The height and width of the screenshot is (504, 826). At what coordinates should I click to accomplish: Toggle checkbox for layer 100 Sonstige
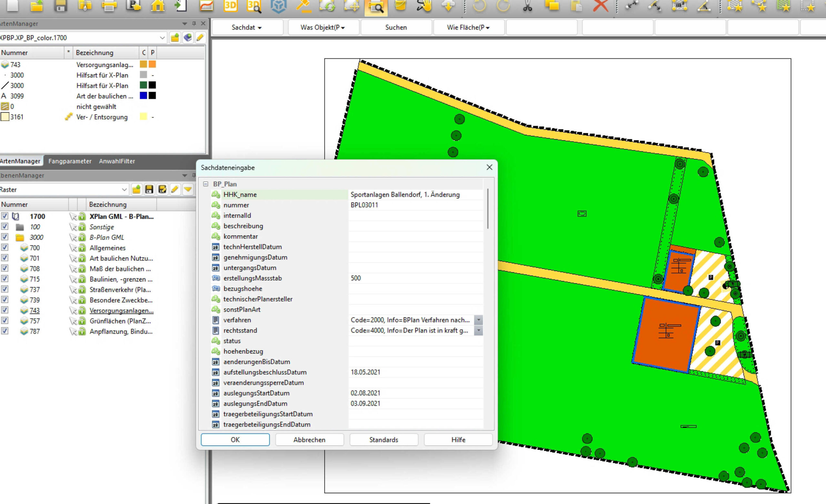pyautogui.click(x=5, y=227)
